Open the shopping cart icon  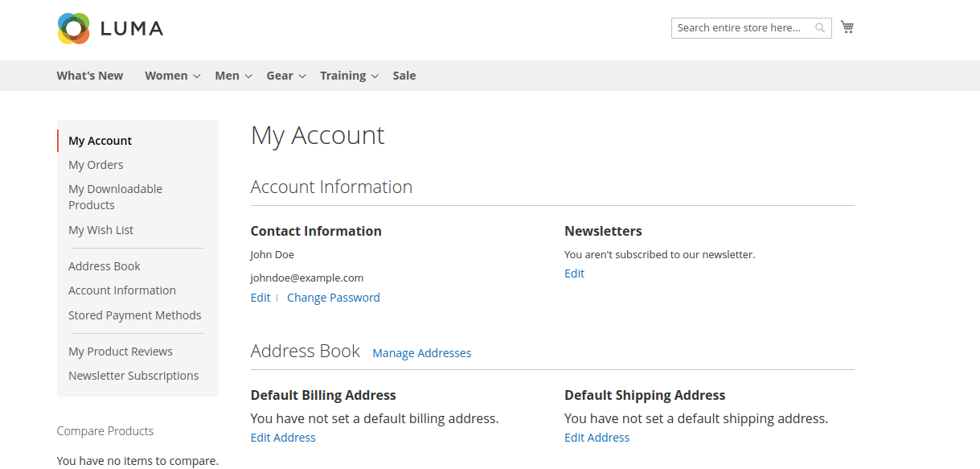(847, 26)
